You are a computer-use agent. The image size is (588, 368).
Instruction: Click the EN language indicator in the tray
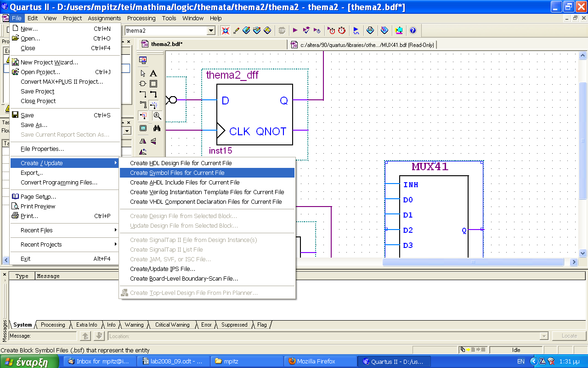(520, 362)
